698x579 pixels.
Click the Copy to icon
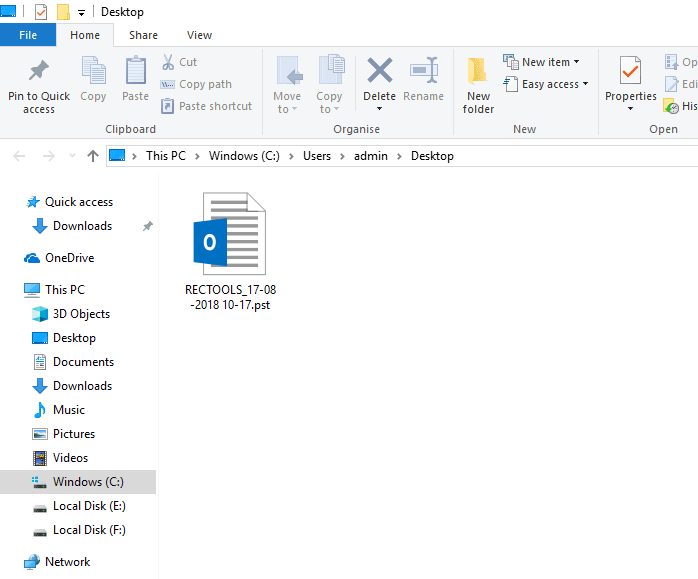tap(332, 69)
